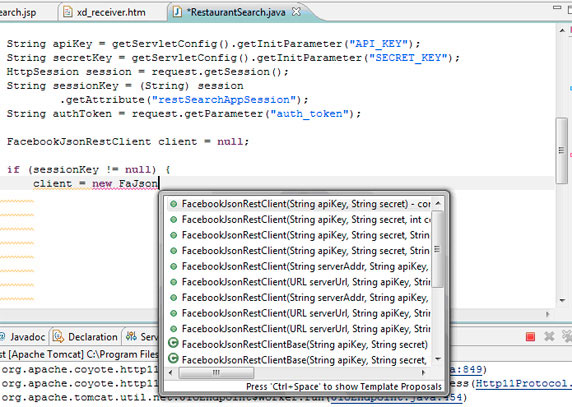
Task: Click the 'FacebookJsonRestClient client = null;' line
Action: tap(128, 142)
